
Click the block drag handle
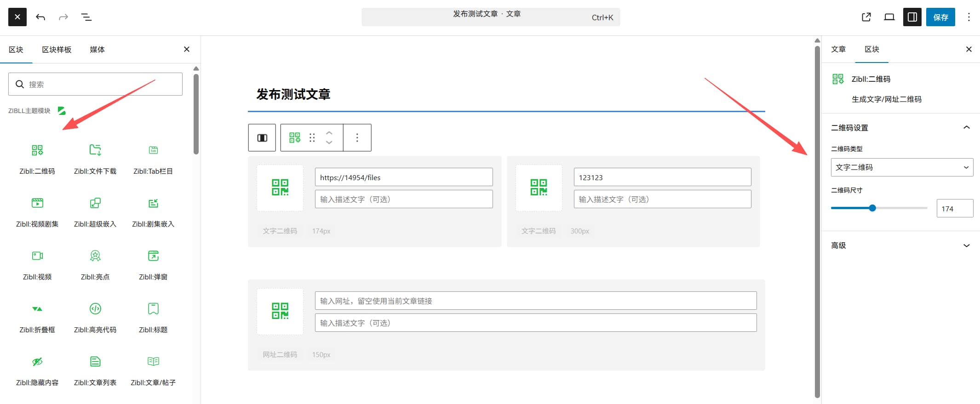[312, 137]
